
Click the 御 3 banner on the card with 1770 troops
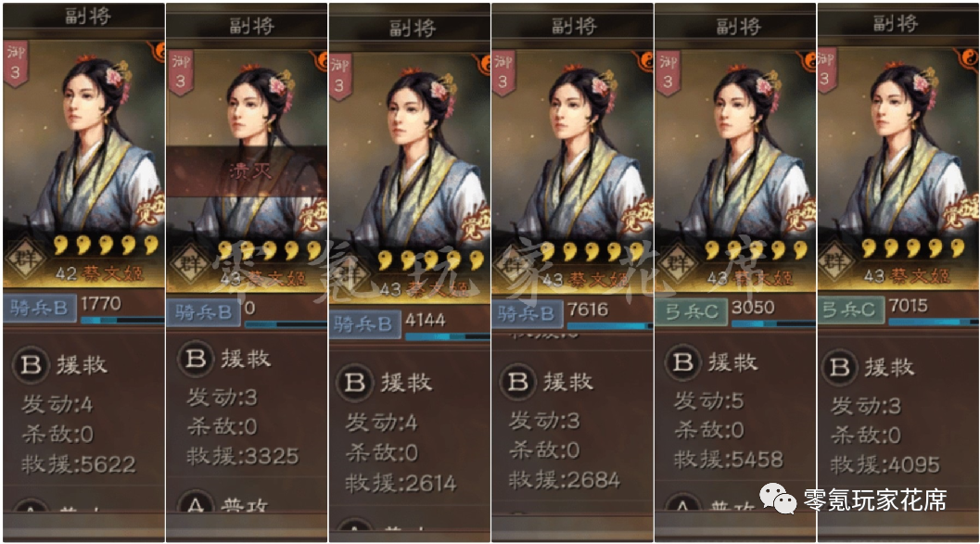point(15,63)
